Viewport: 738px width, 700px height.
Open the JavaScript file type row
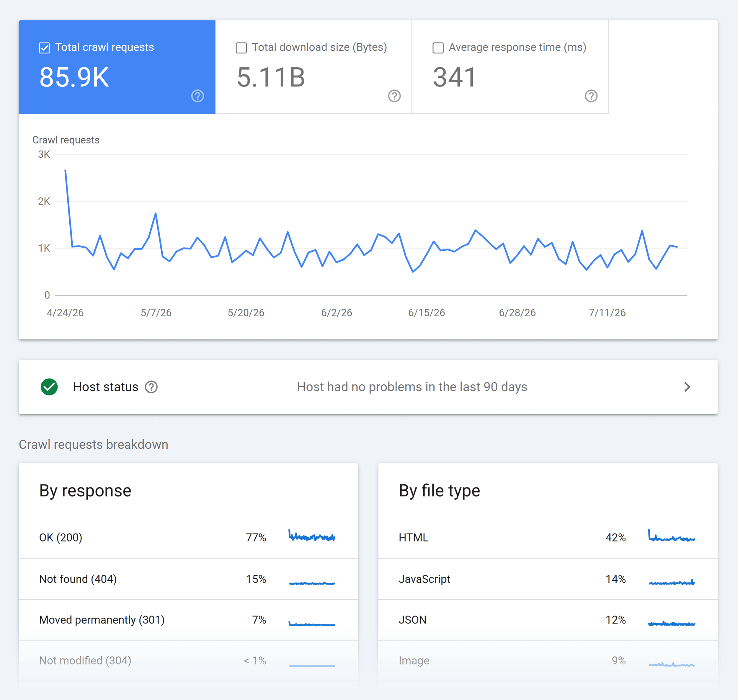[548, 579]
